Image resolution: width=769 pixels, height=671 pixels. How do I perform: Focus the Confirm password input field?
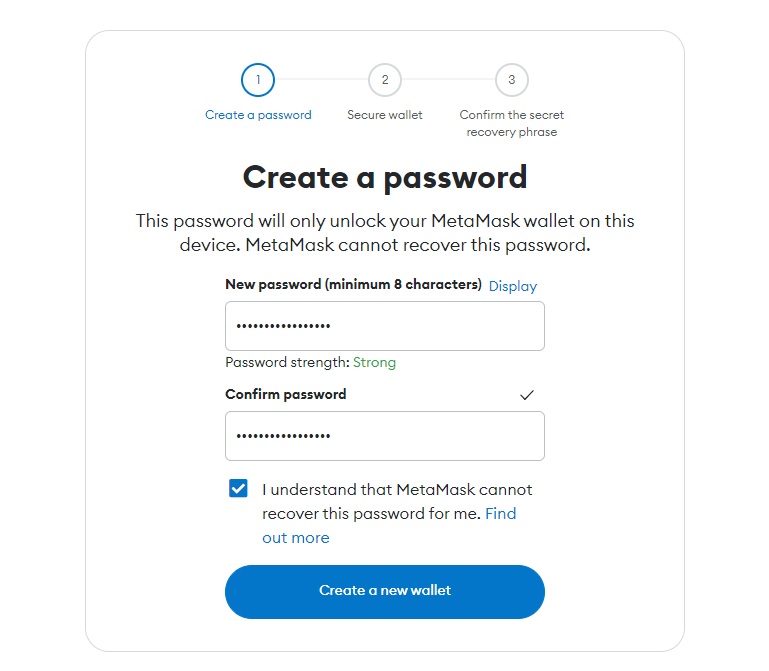point(385,436)
